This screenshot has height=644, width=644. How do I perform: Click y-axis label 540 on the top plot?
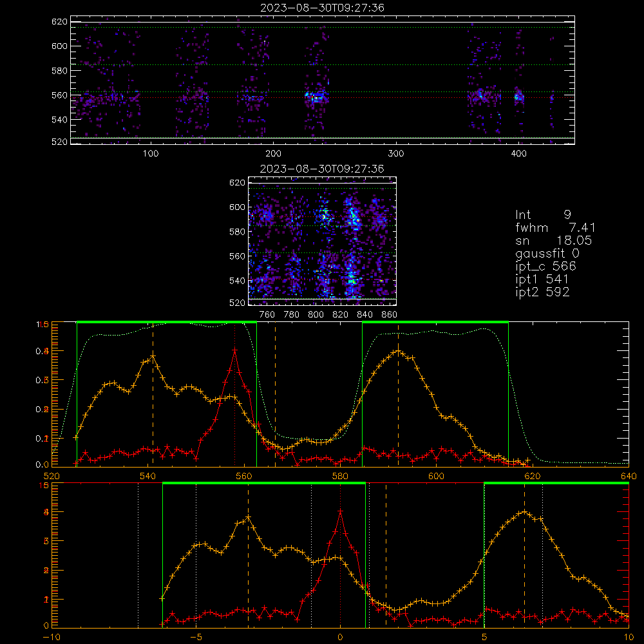click(x=59, y=120)
